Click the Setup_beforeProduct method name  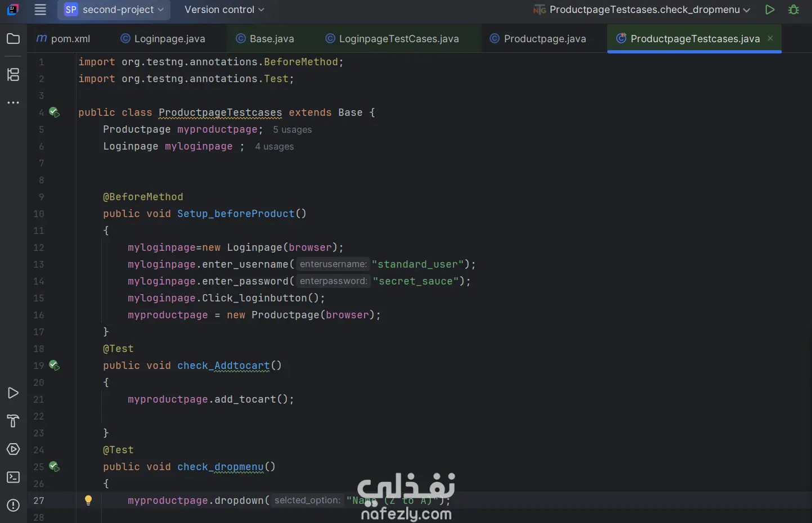(236, 214)
